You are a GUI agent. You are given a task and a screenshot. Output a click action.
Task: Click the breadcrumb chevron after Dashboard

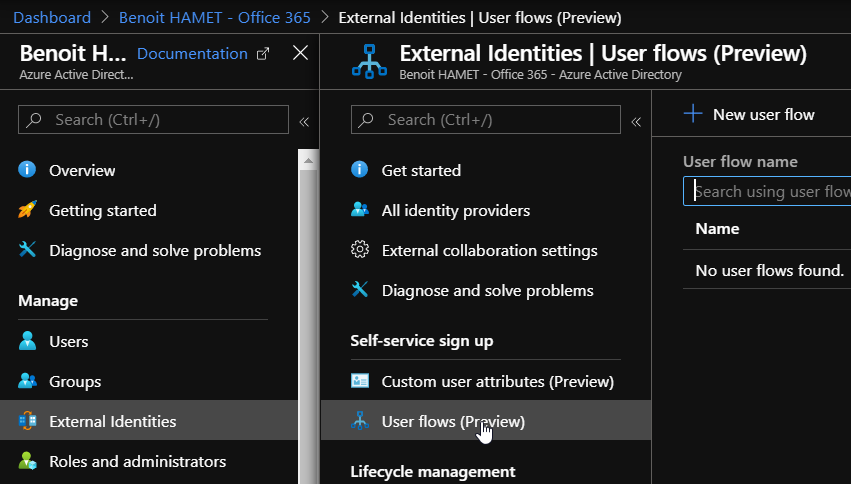(104, 18)
